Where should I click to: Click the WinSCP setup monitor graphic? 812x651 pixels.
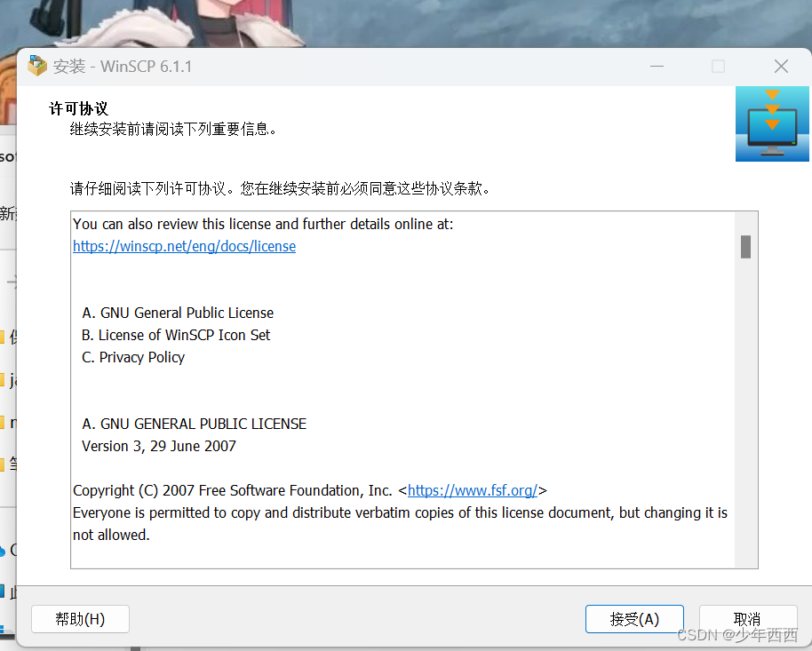pos(772,124)
